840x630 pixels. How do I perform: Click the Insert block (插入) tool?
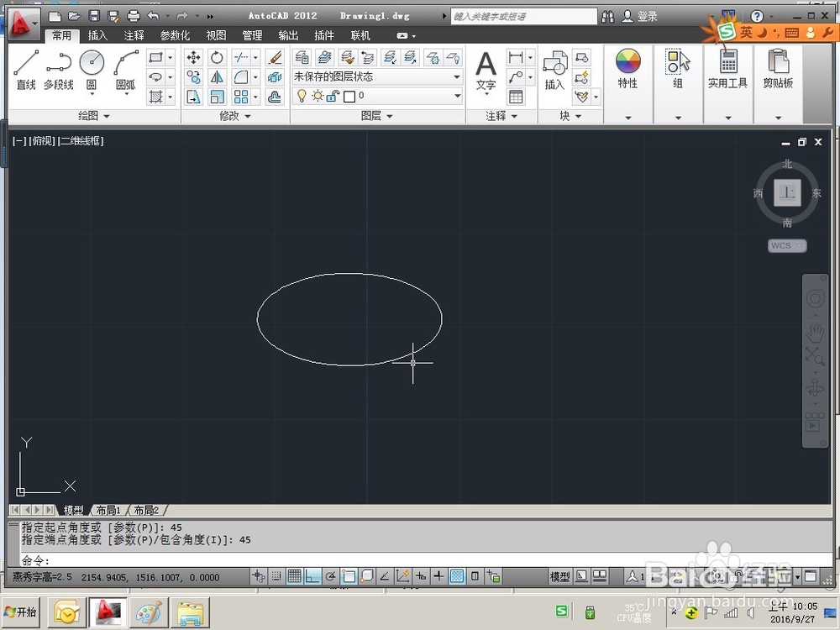555,71
